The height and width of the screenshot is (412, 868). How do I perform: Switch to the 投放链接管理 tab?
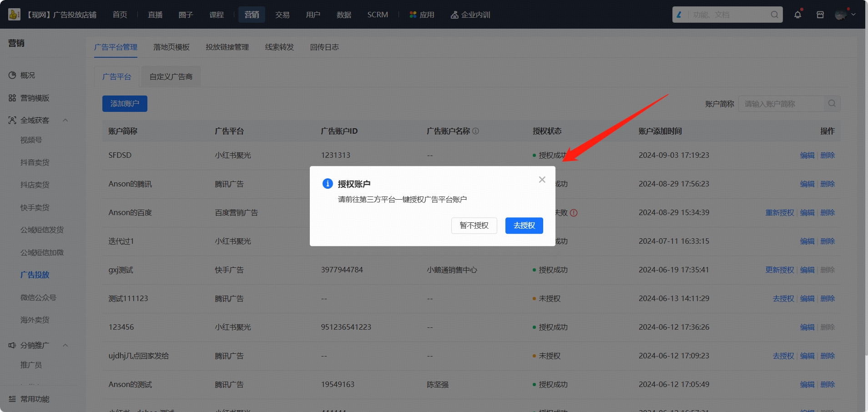tap(227, 47)
